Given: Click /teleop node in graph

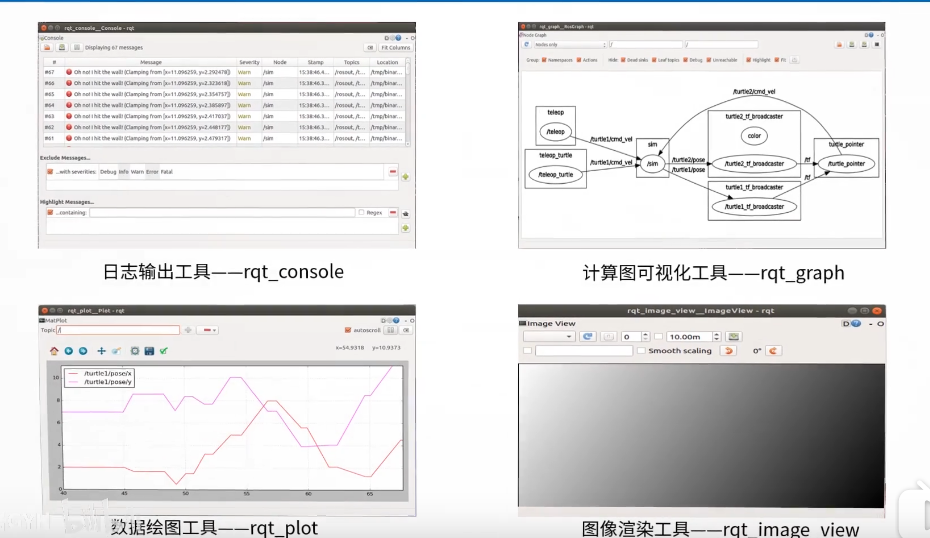Looking at the screenshot, I should pos(556,132).
